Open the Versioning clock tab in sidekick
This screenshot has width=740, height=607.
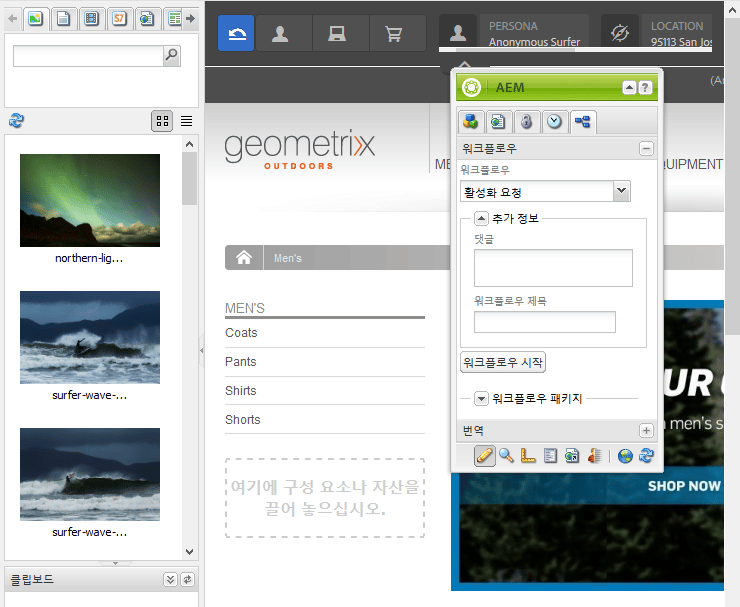[x=555, y=122]
